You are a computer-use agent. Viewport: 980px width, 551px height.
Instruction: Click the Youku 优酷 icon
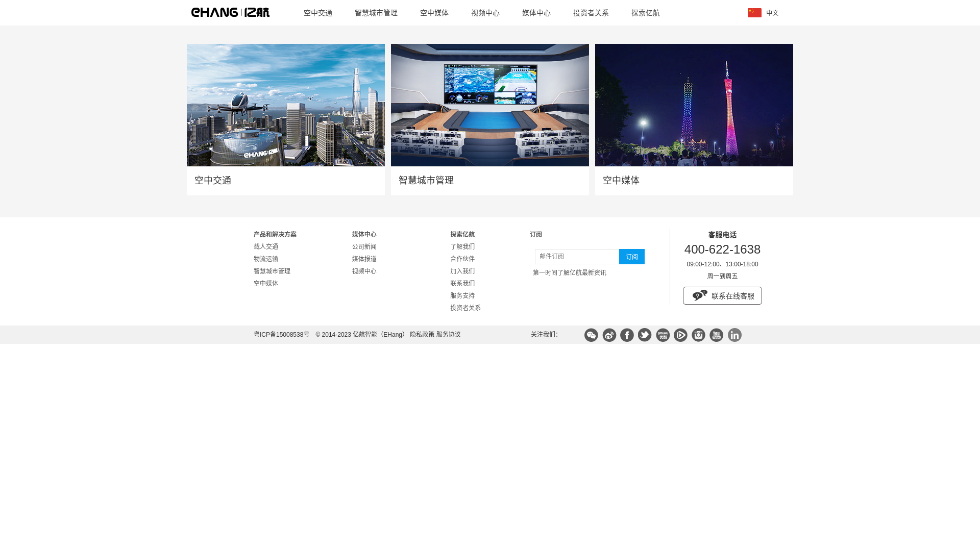pos(663,335)
